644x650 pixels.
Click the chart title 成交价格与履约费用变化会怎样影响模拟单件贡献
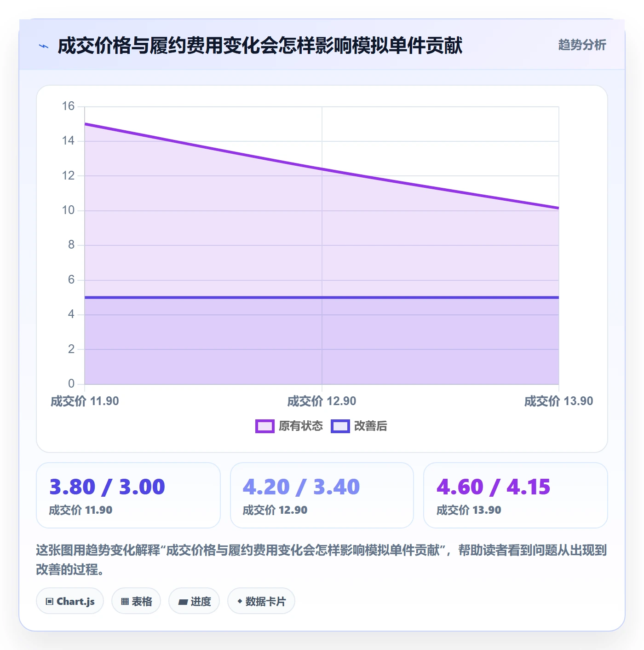pos(260,46)
